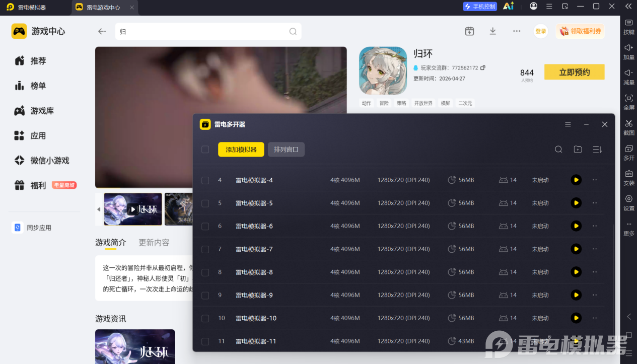Open more options for 雷电模拟器-10

[595, 318]
